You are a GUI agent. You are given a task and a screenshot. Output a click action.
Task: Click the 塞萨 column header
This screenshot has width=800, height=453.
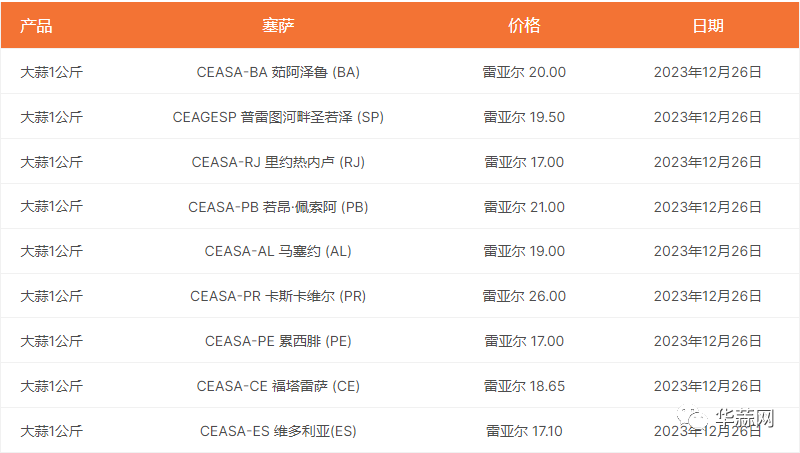click(278, 26)
